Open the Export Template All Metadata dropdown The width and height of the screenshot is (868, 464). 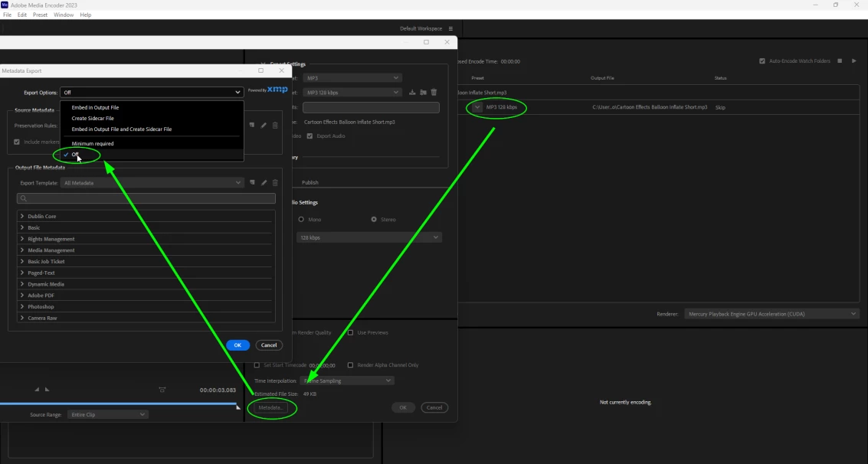[152, 182]
